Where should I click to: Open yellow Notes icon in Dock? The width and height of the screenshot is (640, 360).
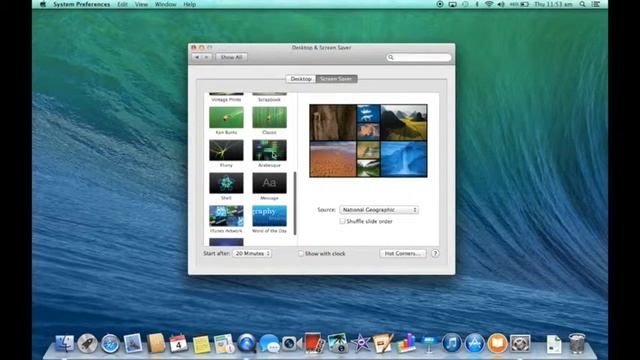(x=201, y=343)
